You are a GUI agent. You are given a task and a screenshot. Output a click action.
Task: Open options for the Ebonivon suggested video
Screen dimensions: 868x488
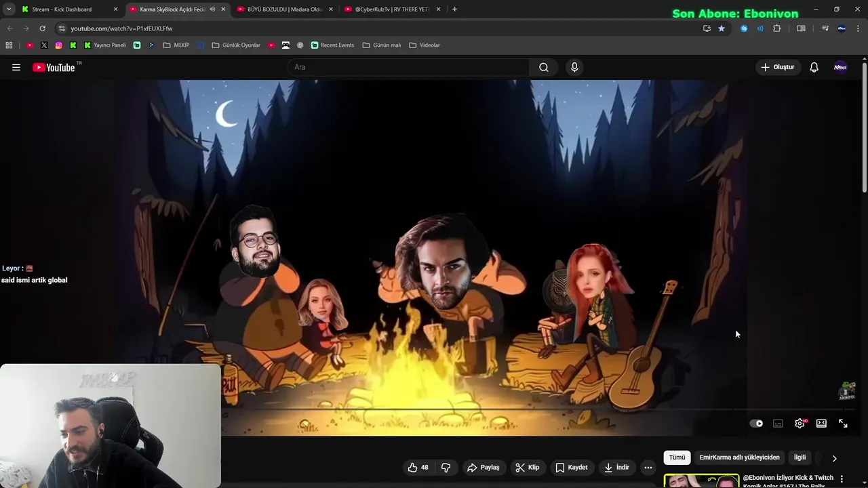842,479
